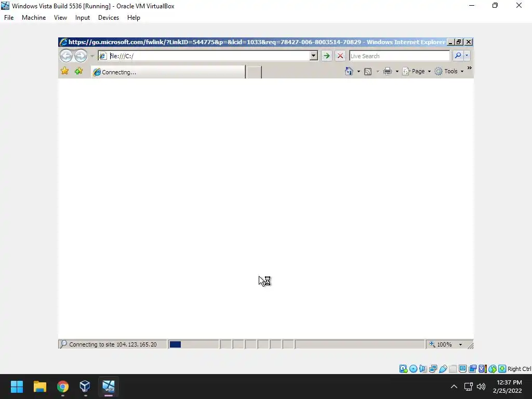Open the search options dropdown arrow
The image size is (532, 399).
coord(467,55)
